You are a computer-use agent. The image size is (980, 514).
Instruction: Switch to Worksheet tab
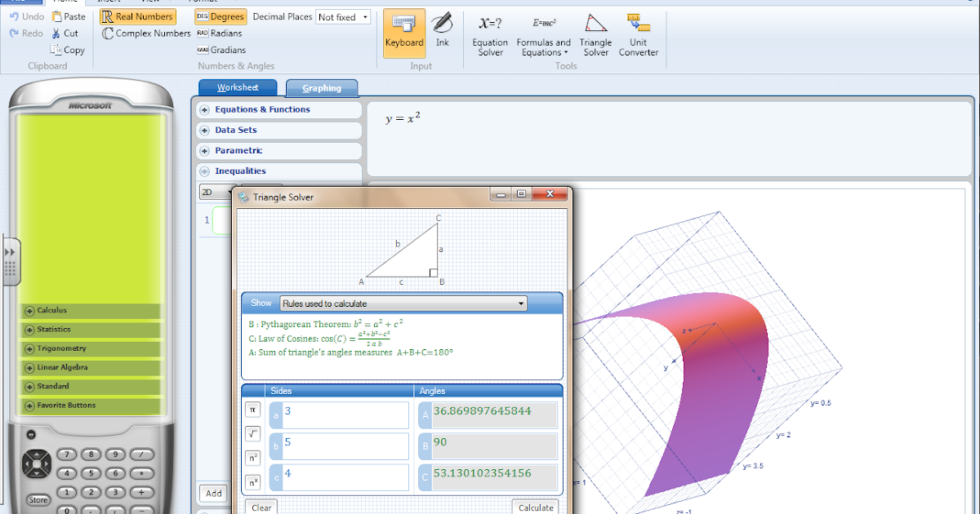coord(238,87)
